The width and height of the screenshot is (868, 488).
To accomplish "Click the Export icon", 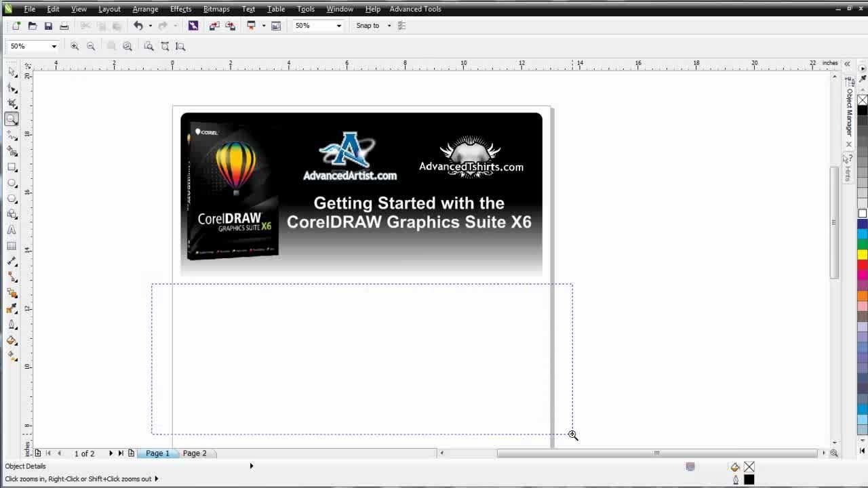I will pyautogui.click(x=231, y=26).
